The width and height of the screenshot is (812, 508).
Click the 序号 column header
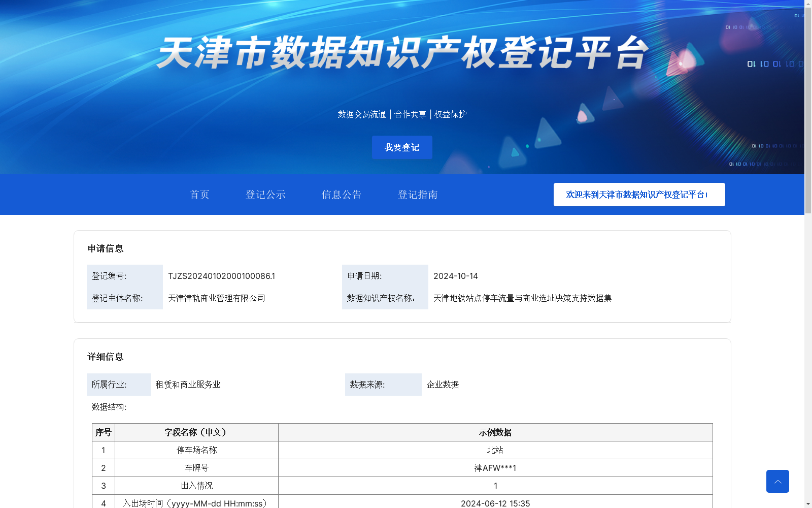(x=104, y=432)
